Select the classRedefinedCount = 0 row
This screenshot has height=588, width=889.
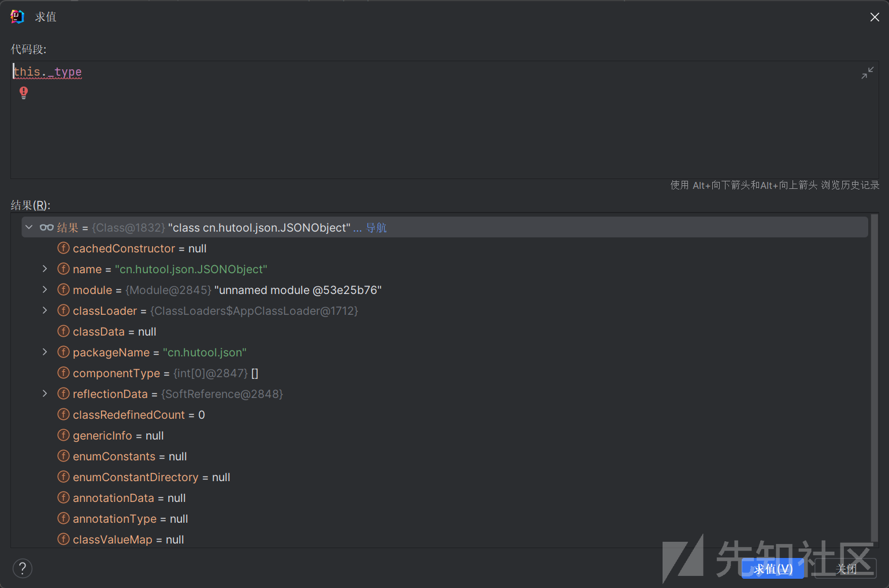[445, 415]
